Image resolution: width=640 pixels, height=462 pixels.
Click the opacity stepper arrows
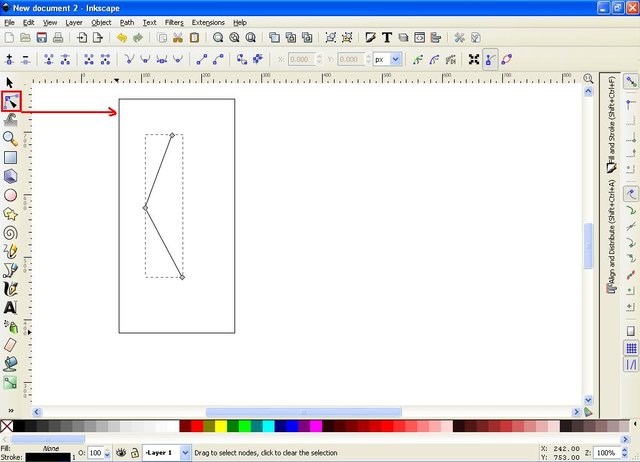[x=107, y=453]
